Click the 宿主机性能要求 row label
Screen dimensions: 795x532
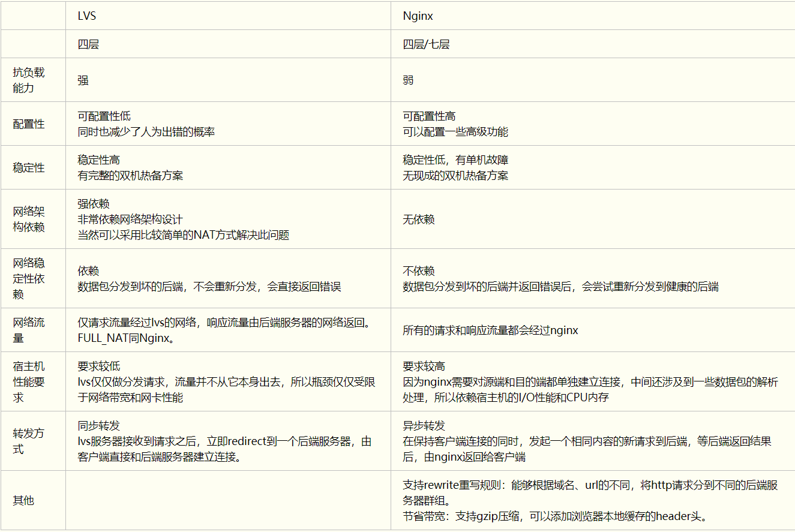(x=33, y=381)
